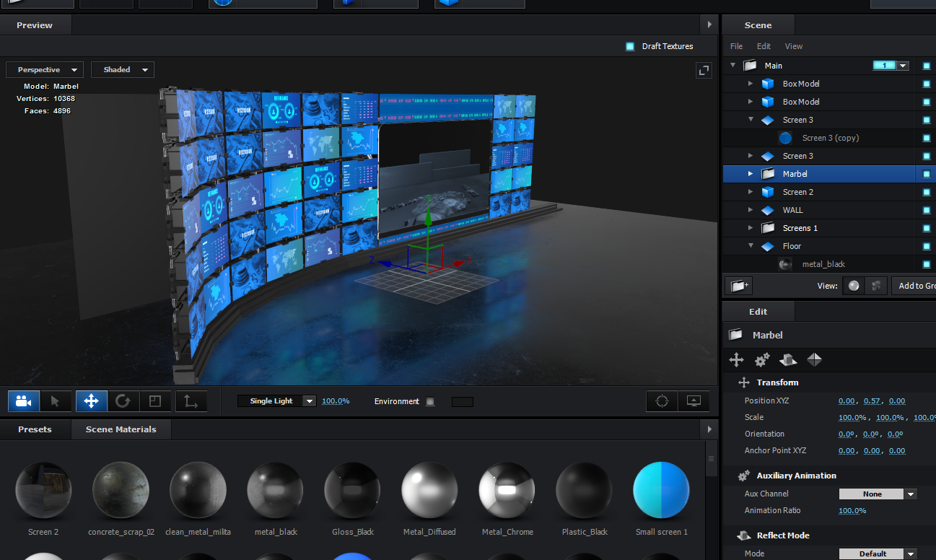The height and width of the screenshot is (560, 936).
Task: Click the materials panel scrollbar handle
Action: click(711, 459)
